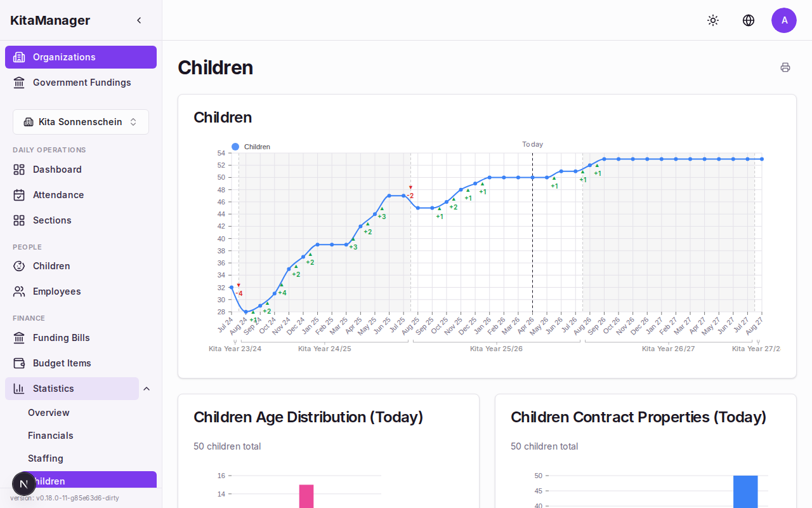Open the Overview statistics page
The height and width of the screenshot is (508, 812).
pos(48,412)
